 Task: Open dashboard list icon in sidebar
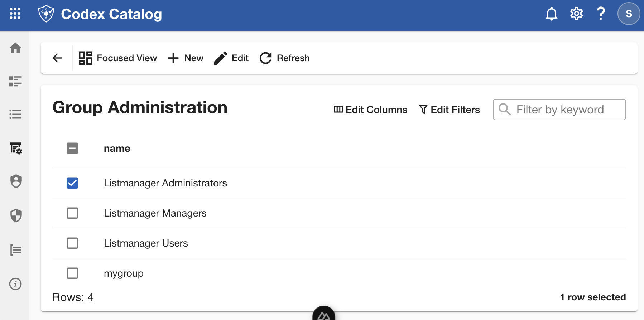tap(15, 81)
